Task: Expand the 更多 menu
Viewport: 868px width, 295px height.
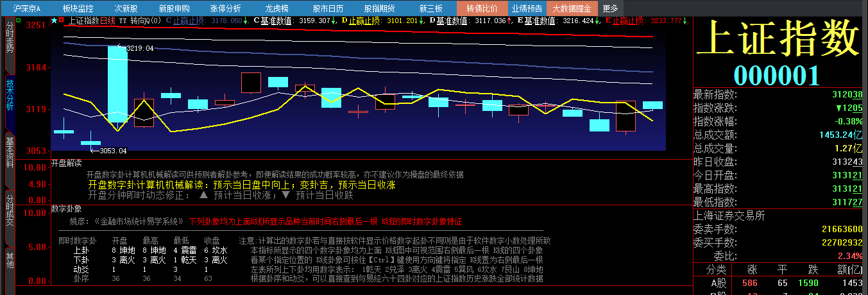Action: [611, 8]
